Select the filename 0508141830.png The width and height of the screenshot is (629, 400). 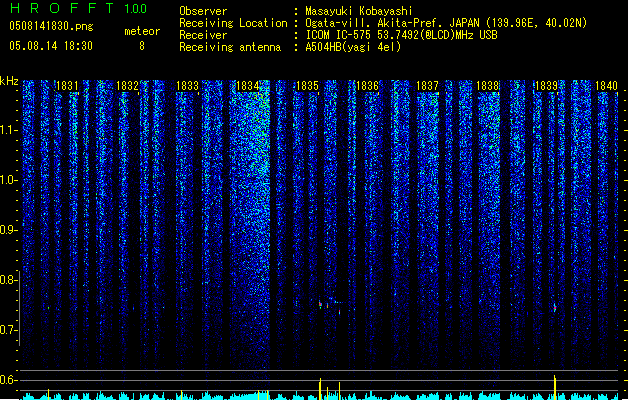51,26
